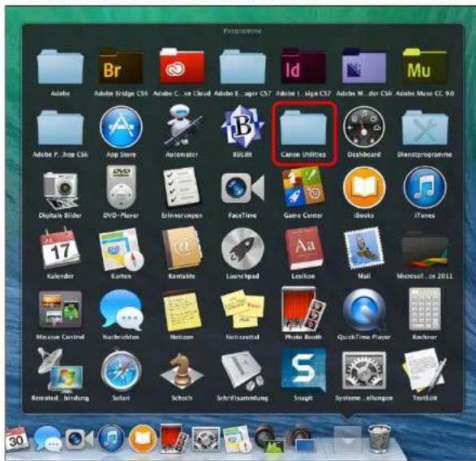Open Adobe Bridge CS6 folder
Viewport: 476px width, 461px height.
121,67
